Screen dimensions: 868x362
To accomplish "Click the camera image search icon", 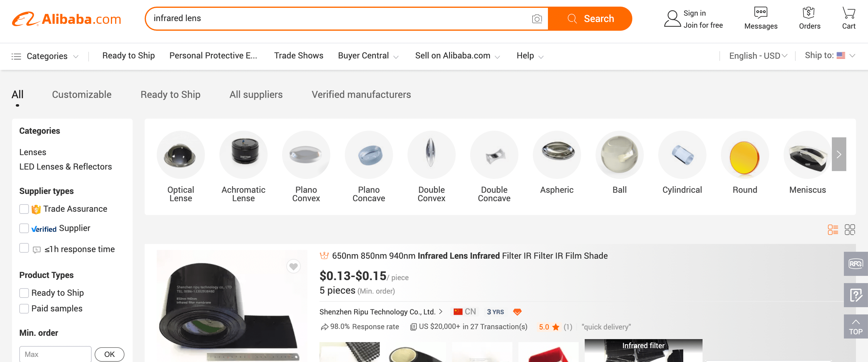I will [x=537, y=19].
